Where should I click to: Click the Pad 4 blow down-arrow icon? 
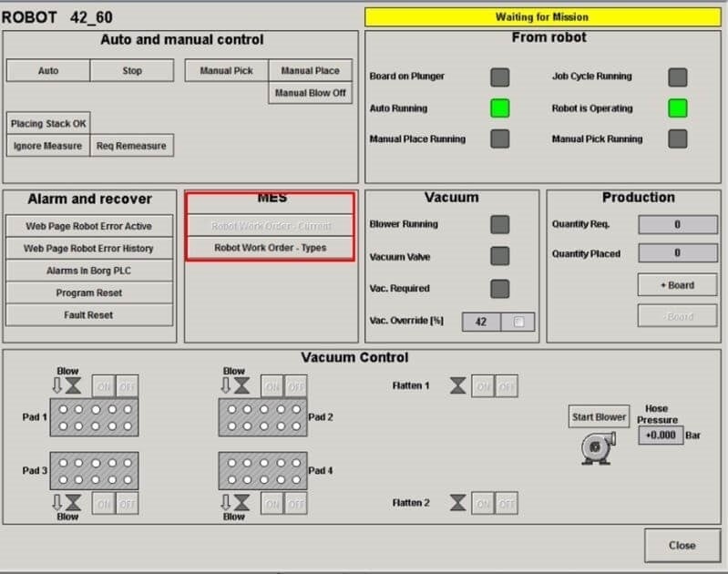coord(226,503)
